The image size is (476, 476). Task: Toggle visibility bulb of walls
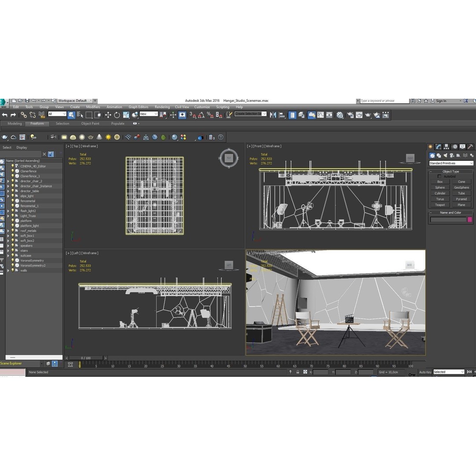[x=13, y=270]
